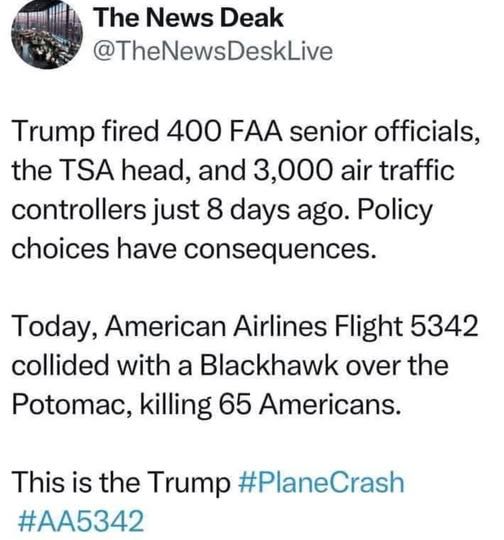Open The News Deak profile avatar
The height and width of the screenshot is (540, 504).
(47, 34)
